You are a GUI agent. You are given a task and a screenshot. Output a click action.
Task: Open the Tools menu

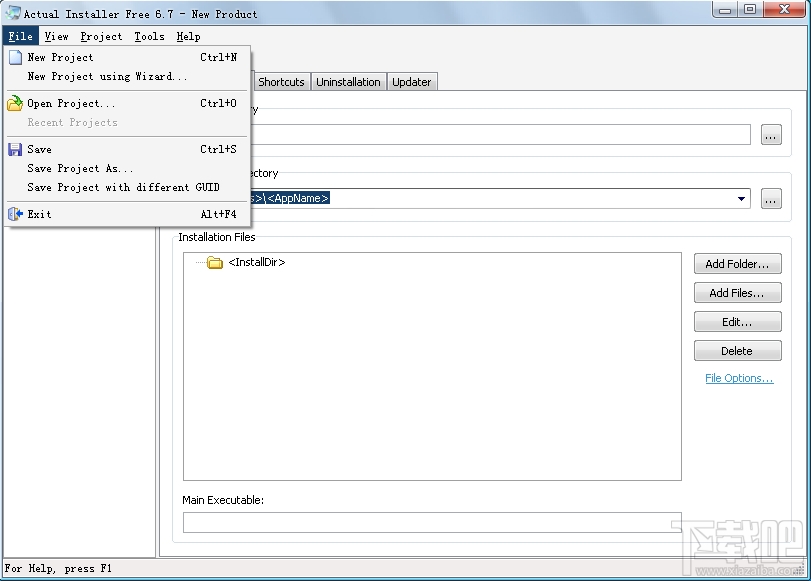coord(148,36)
